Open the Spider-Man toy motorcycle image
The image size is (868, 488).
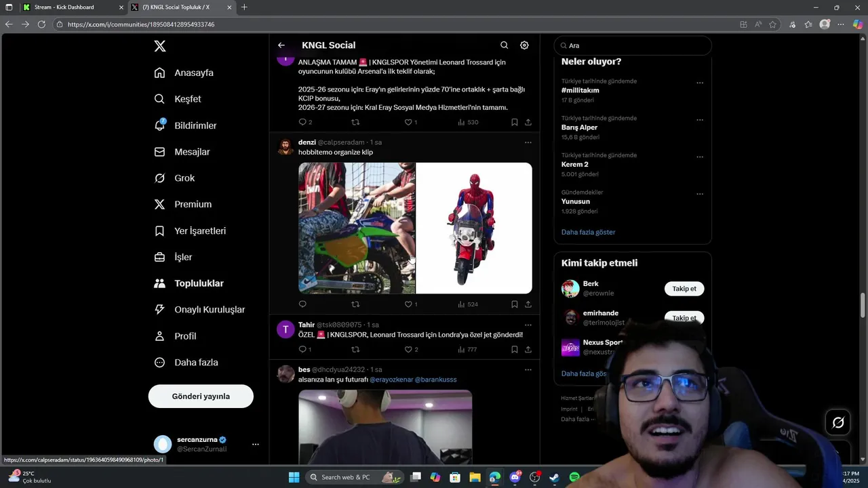pyautogui.click(x=474, y=228)
